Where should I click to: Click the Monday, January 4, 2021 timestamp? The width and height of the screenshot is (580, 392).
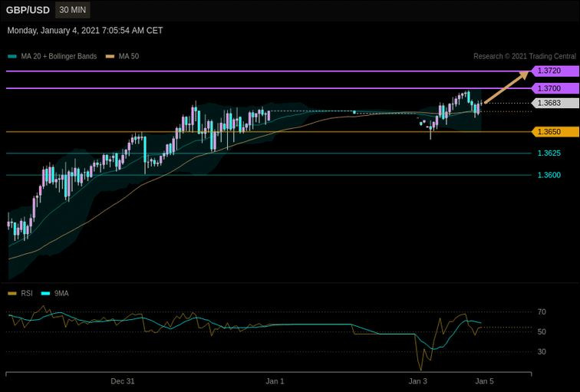click(x=85, y=31)
